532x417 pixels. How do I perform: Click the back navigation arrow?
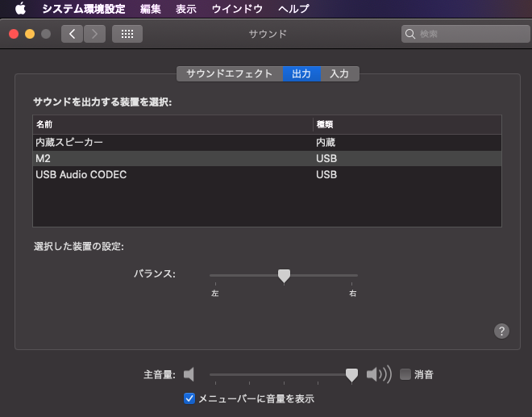coord(73,34)
